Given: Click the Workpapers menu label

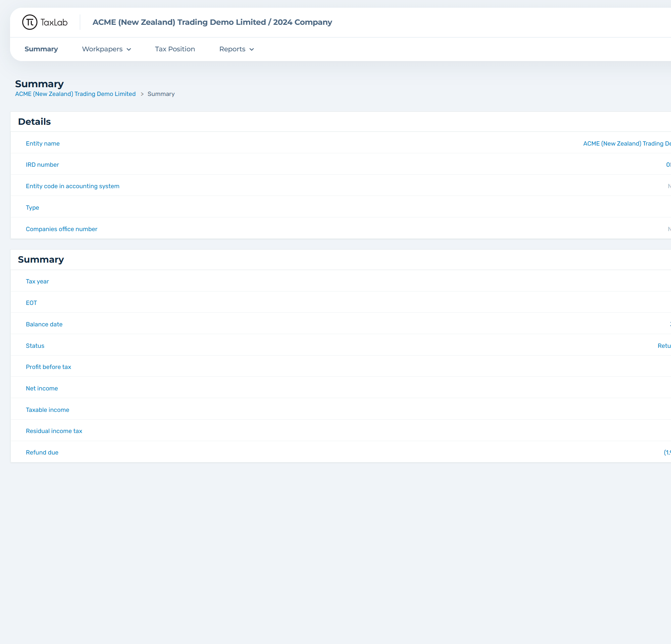Looking at the screenshot, I should [102, 49].
